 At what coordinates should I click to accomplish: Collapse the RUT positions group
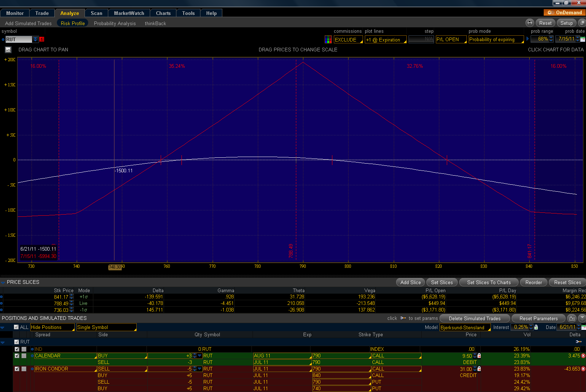[3, 342]
